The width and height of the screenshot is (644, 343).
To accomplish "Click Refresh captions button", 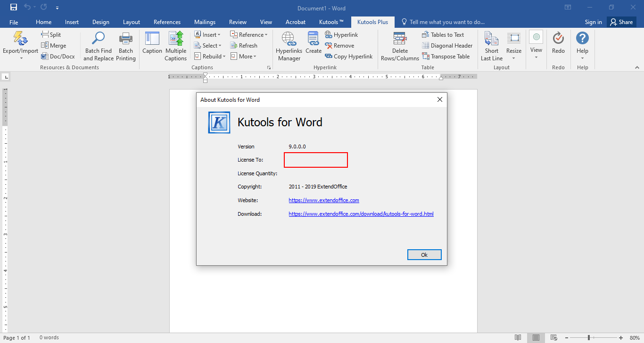I will (x=244, y=46).
